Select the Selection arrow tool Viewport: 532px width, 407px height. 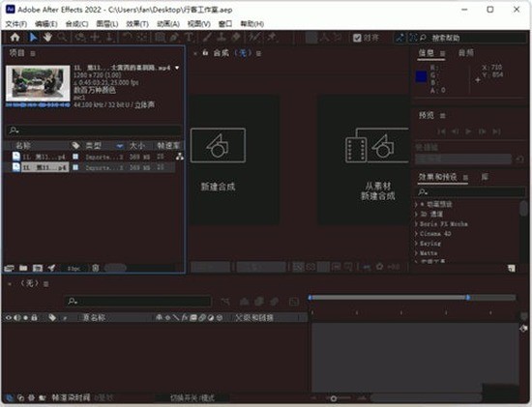click(33, 37)
